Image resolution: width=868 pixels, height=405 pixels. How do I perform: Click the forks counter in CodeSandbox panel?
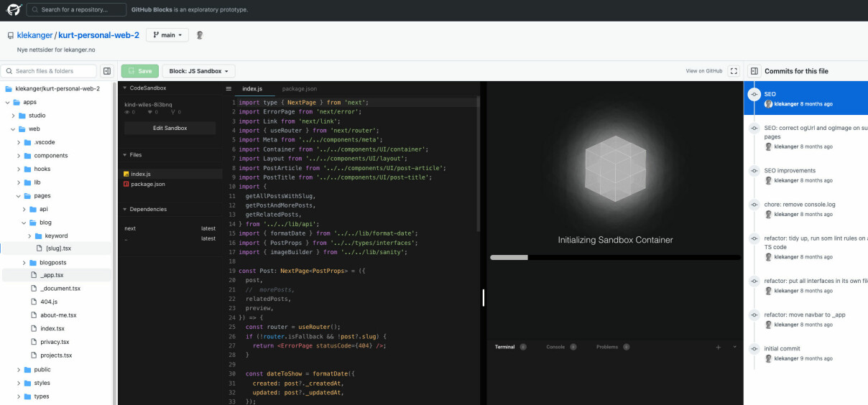point(175,112)
